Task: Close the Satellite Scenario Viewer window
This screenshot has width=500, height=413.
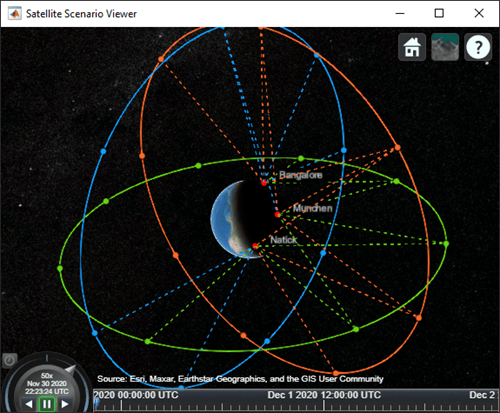Action: (479, 13)
